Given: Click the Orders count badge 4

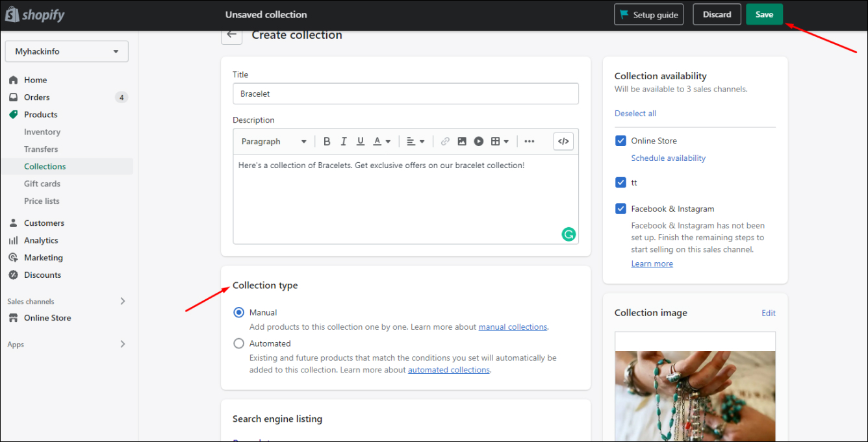Looking at the screenshot, I should pos(121,97).
